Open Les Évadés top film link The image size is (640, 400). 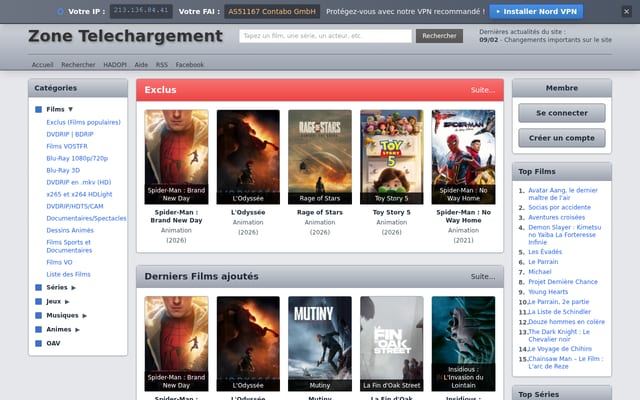click(545, 252)
